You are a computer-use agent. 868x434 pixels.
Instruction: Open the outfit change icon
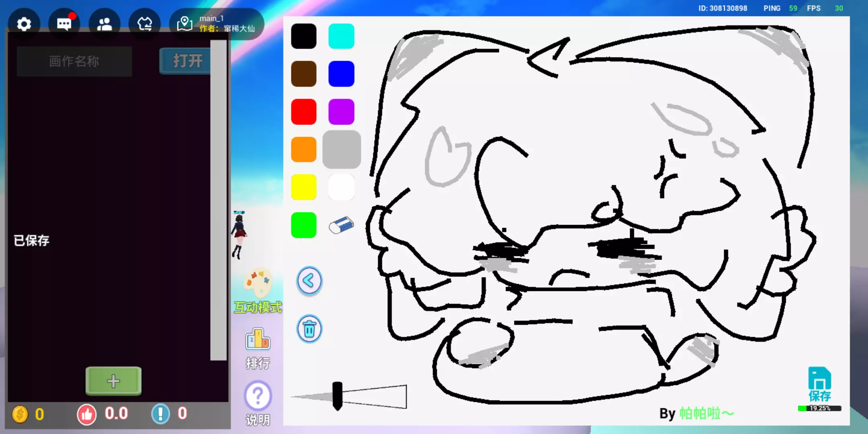(145, 24)
